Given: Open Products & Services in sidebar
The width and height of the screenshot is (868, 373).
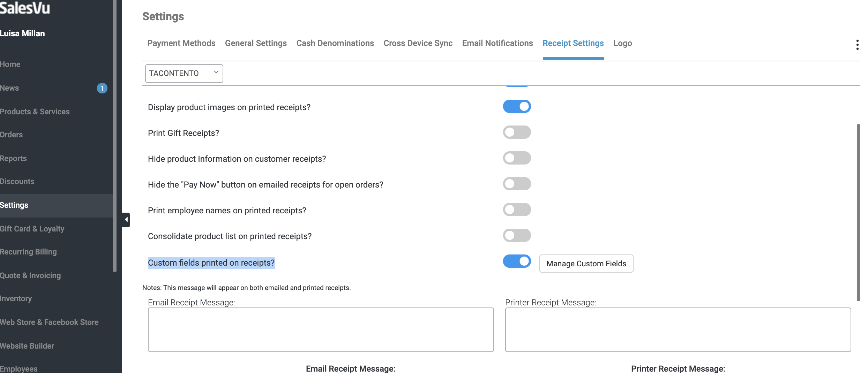Looking at the screenshot, I should click(x=35, y=112).
